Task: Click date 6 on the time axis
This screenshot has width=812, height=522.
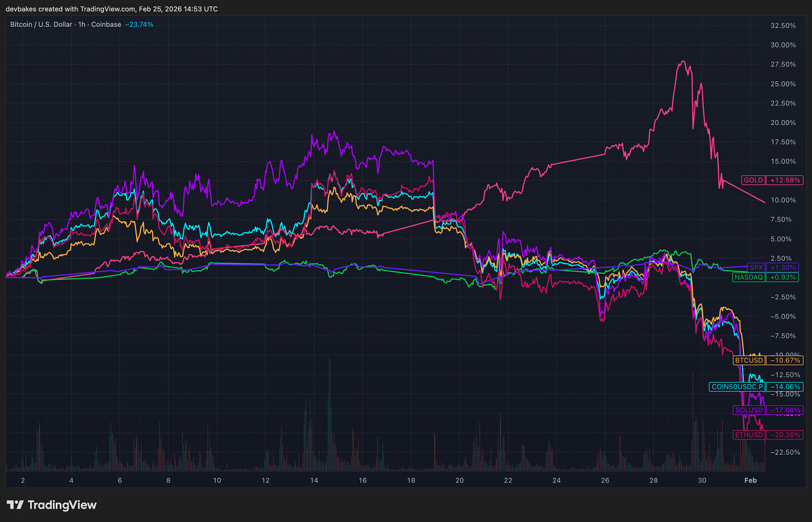Action: click(120, 481)
